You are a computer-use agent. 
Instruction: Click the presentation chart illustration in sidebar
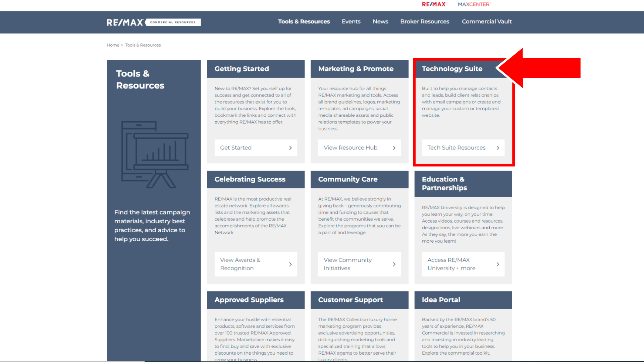coord(155,155)
